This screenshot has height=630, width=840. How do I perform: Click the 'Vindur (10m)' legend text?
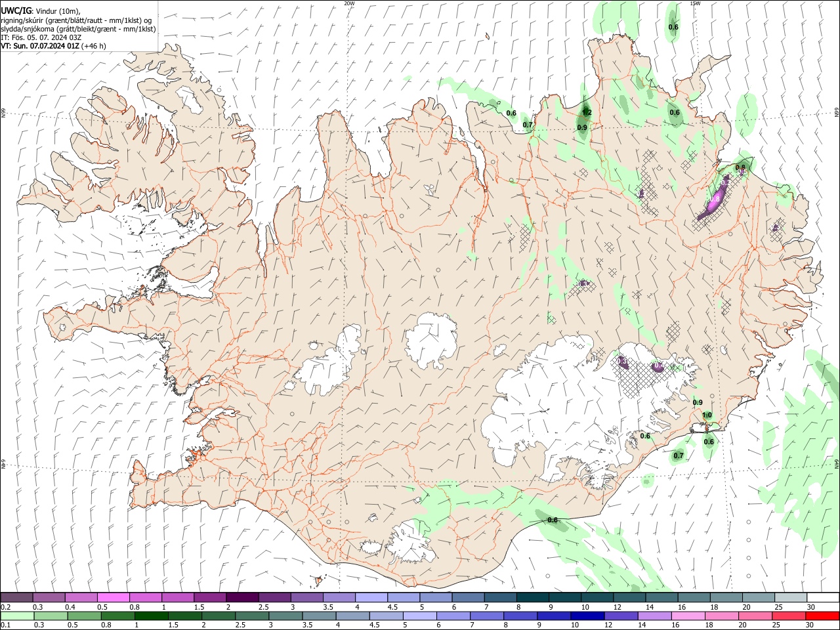(58, 11)
